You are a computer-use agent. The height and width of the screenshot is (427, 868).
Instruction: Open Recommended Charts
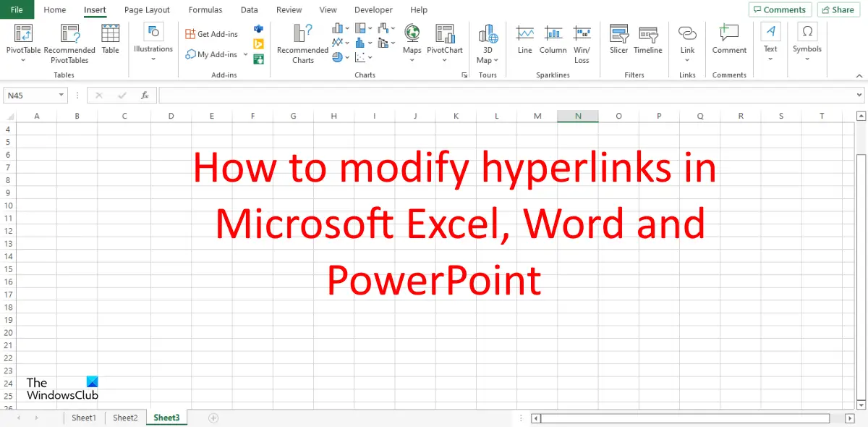[302, 43]
